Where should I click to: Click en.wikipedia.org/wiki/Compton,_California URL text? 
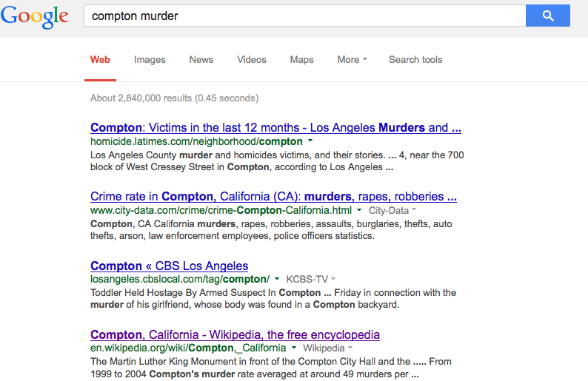point(188,348)
